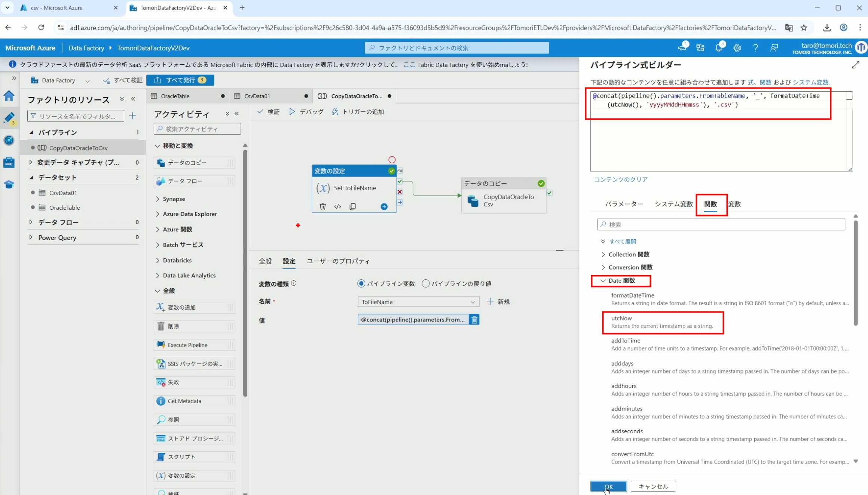Select the パイプライン変数 radio button
Screen dimensions: 868x495
tap(361, 283)
